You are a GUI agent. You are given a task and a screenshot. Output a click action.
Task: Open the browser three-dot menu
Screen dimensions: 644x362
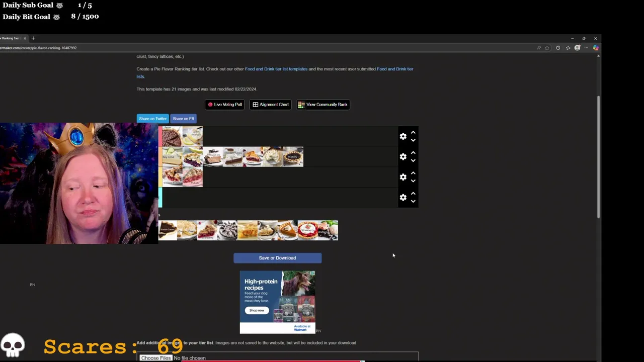click(x=586, y=48)
